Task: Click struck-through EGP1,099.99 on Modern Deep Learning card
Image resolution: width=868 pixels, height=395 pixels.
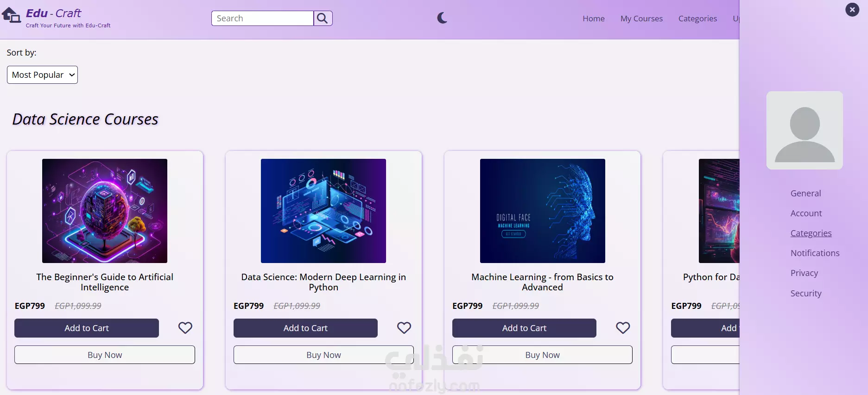Action: (297, 306)
